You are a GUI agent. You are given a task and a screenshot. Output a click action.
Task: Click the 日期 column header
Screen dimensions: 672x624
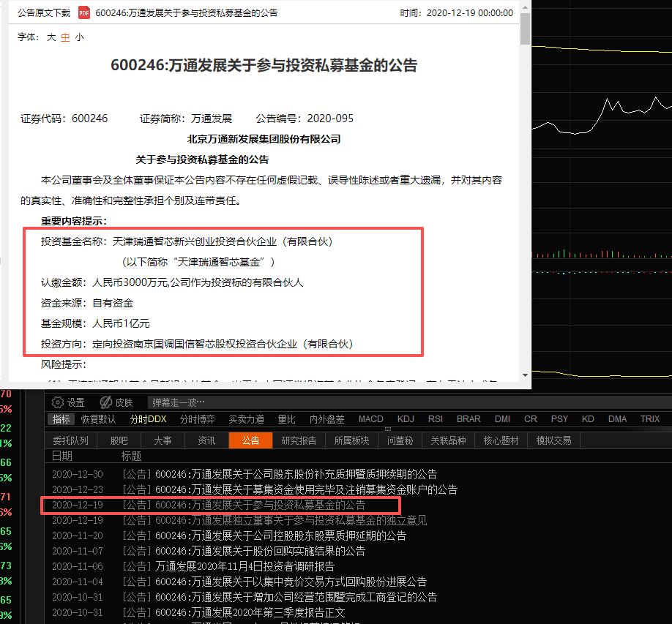[62, 456]
